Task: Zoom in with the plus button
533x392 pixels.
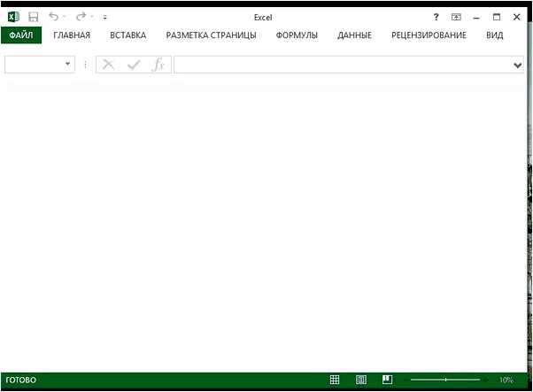Action: pos(486,380)
